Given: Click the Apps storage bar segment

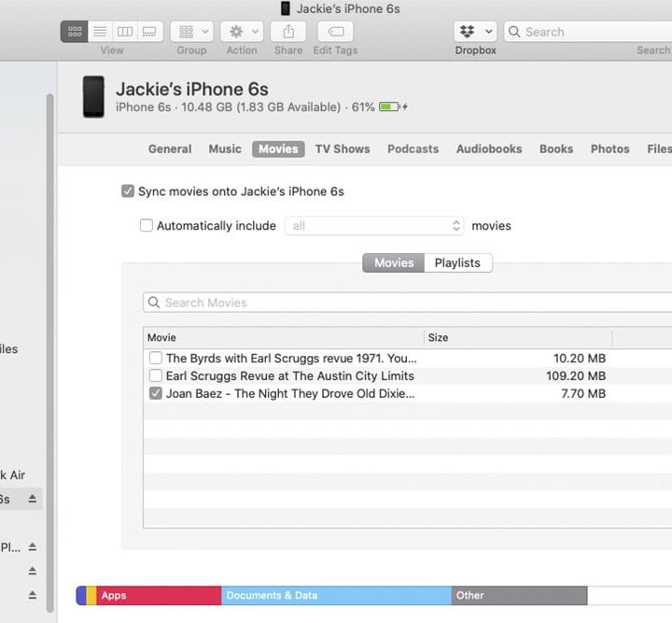Looking at the screenshot, I should 159,595.
